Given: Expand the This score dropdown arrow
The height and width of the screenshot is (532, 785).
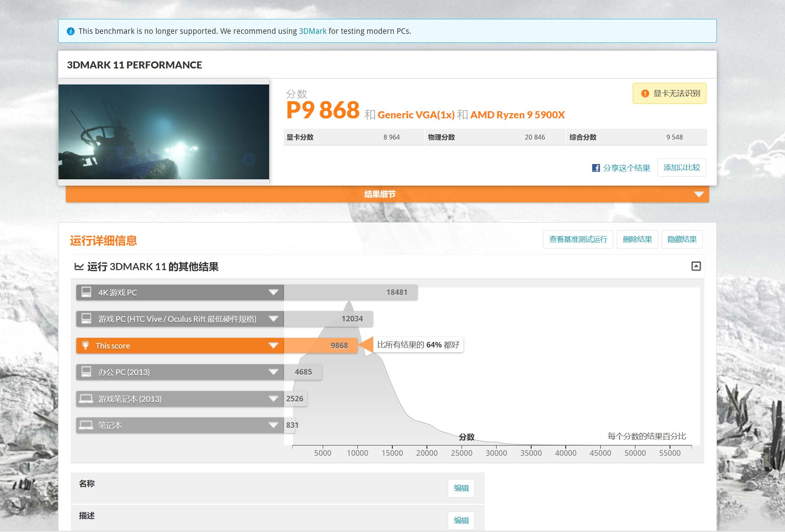Looking at the screenshot, I should (273, 346).
